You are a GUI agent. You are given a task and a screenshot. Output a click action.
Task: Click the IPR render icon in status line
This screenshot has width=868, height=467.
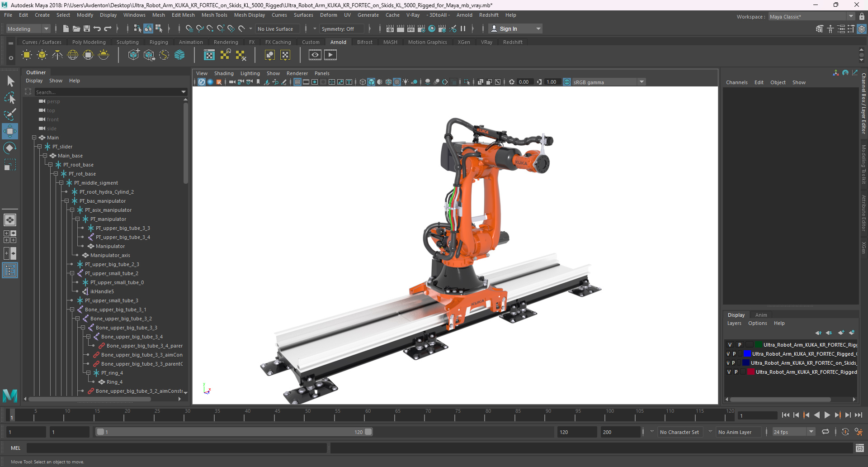point(411,29)
